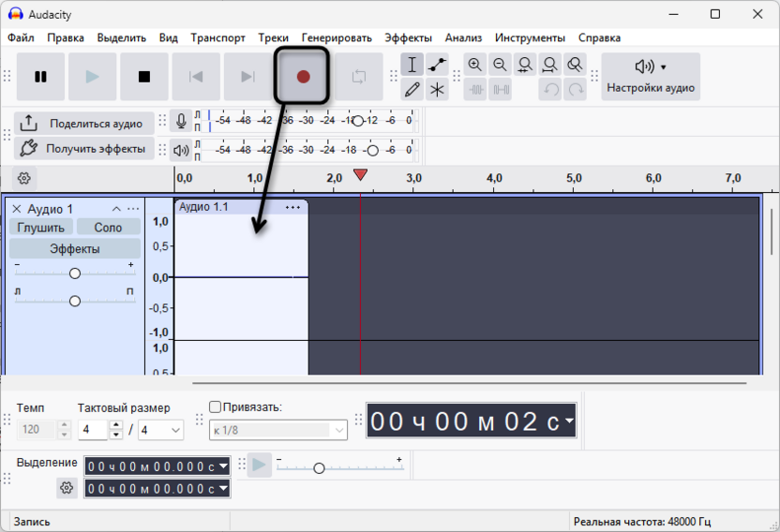Toggle Глушить mute on Аудио 1 track

pos(40,228)
